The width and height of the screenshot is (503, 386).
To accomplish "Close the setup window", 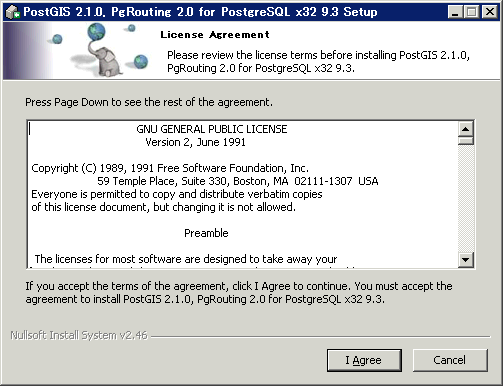I will pyautogui.click(x=490, y=12).
